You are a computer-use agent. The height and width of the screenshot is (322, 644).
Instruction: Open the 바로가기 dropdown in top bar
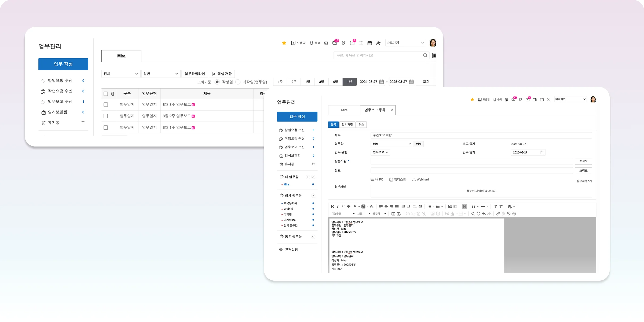pyautogui.click(x=405, y=43)
